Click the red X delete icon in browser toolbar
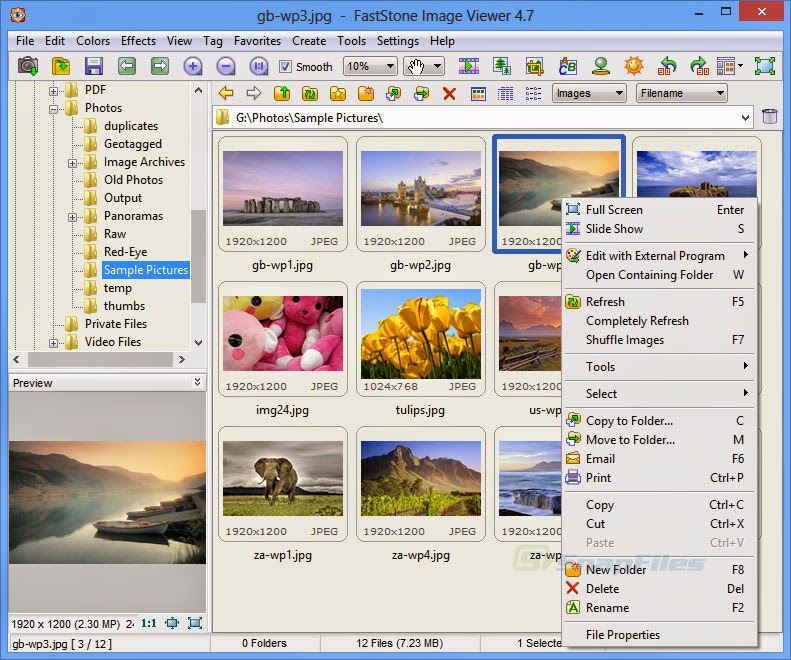This screenshot has width=791, height=660. pos(449,94)
